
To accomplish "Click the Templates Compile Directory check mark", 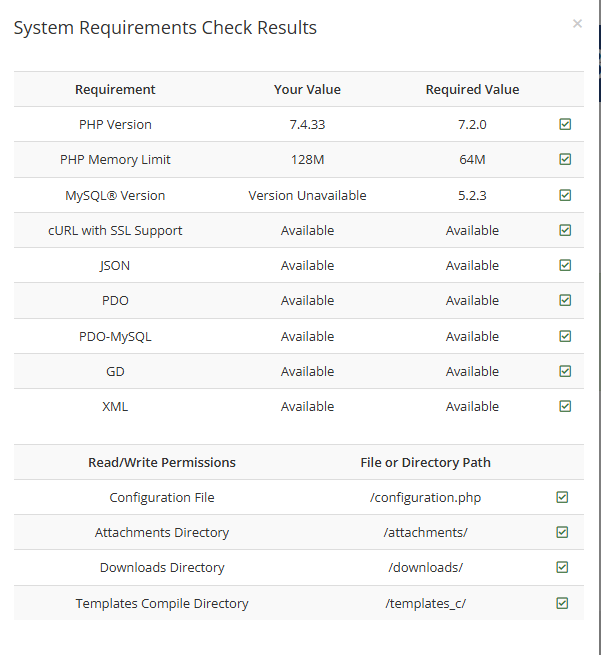I will pos(562,603).
